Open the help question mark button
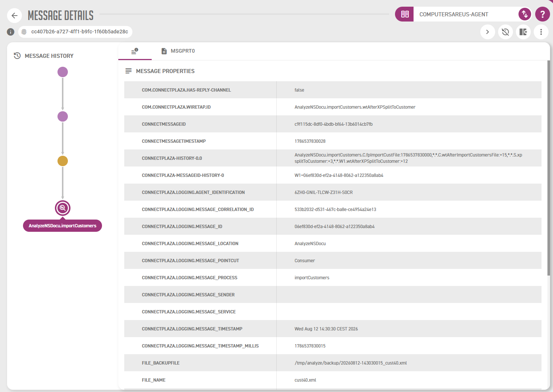 [543, 14]
